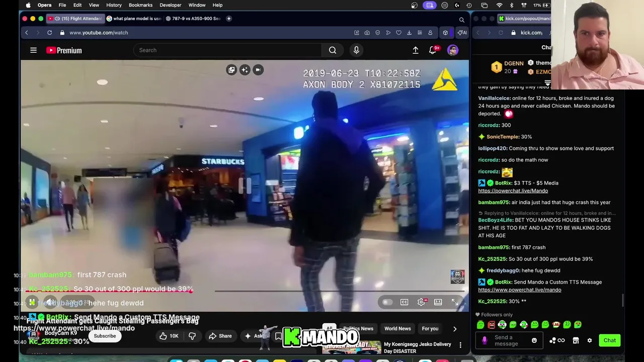Toggle tab audio mute on Flight Attendant tab
The width and height of the screenshot is (644, 362).
pos(57,19)
